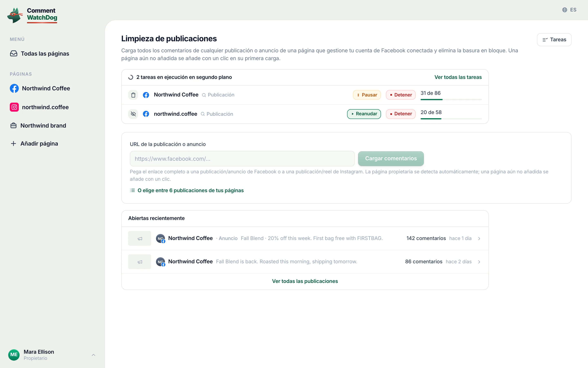
Task: Click the ME user avatar
Action: pyautogui.click(x=14, y=355)
